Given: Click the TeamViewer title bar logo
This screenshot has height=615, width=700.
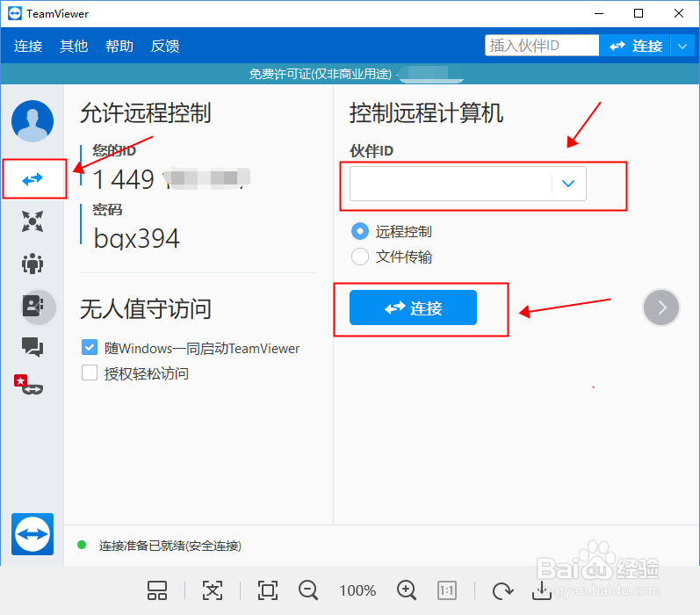Looking at the screenshot, I should coord(15,13).
